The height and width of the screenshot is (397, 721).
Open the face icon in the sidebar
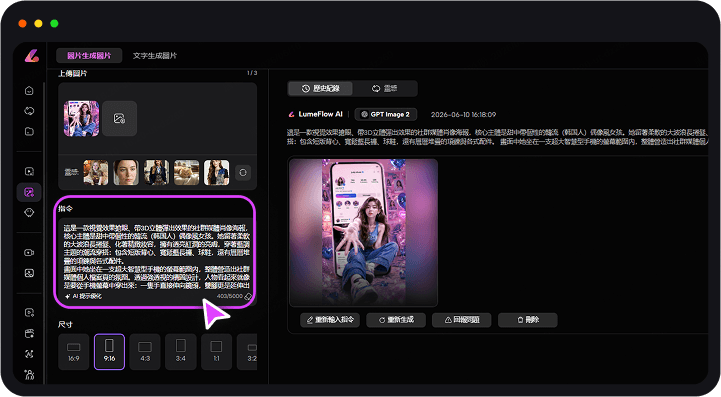coord(29,213)
